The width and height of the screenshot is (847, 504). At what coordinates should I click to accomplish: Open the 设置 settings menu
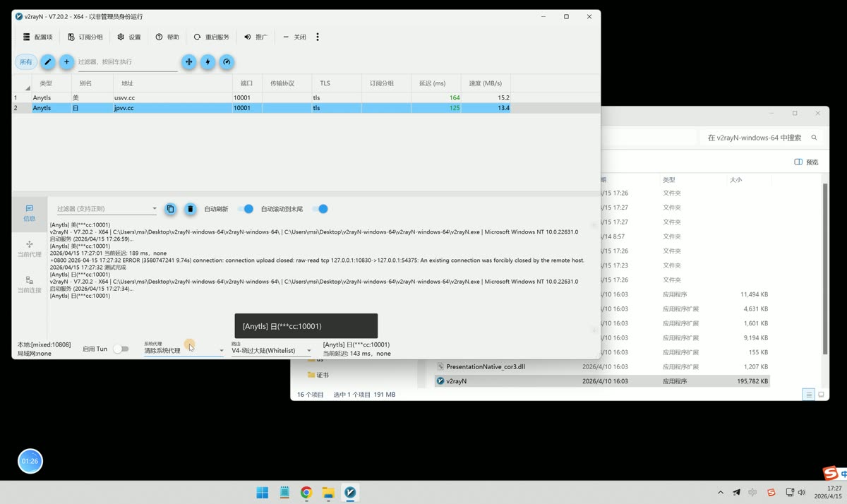129,37
